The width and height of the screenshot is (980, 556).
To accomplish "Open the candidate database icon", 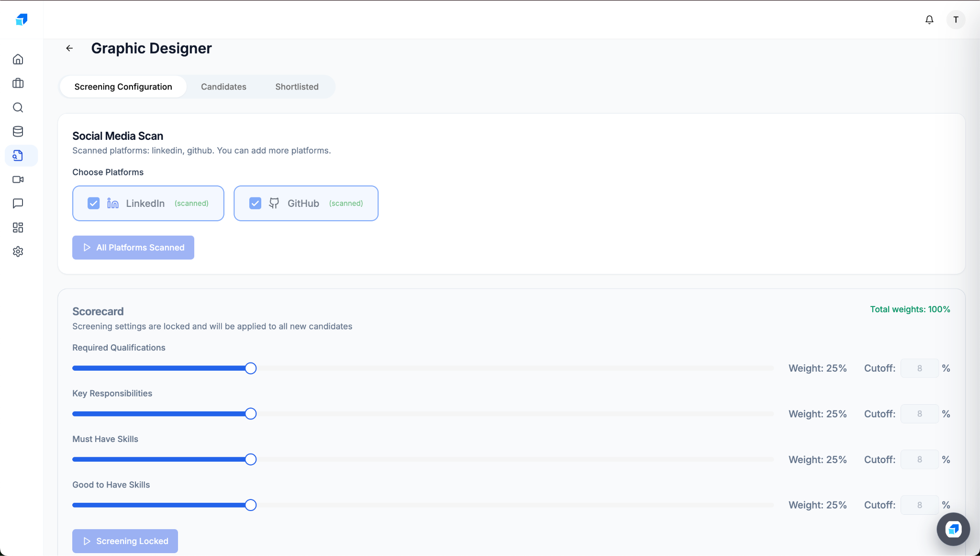I will pyautogui.click(x=18, y=131).
